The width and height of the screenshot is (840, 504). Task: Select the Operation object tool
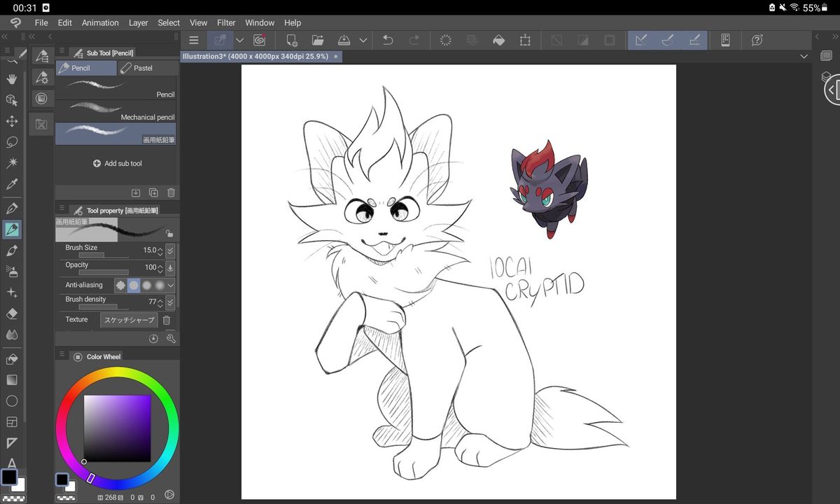[x=12, y=100]
